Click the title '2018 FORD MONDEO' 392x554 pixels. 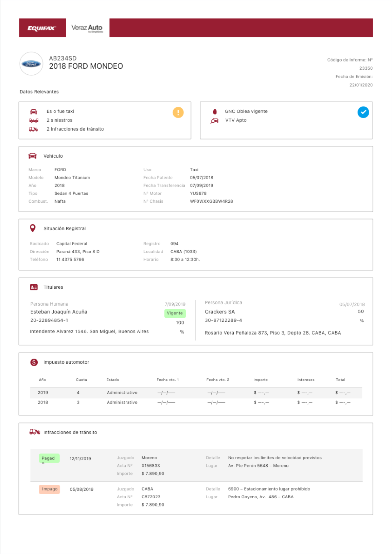[x=86, y=66]
